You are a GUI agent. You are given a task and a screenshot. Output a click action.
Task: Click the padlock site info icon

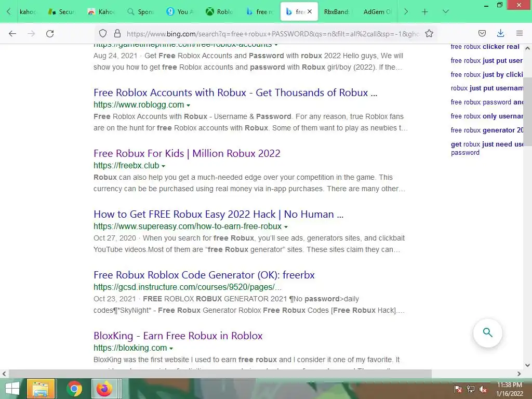pyautogui.click(x=117, y=33)
